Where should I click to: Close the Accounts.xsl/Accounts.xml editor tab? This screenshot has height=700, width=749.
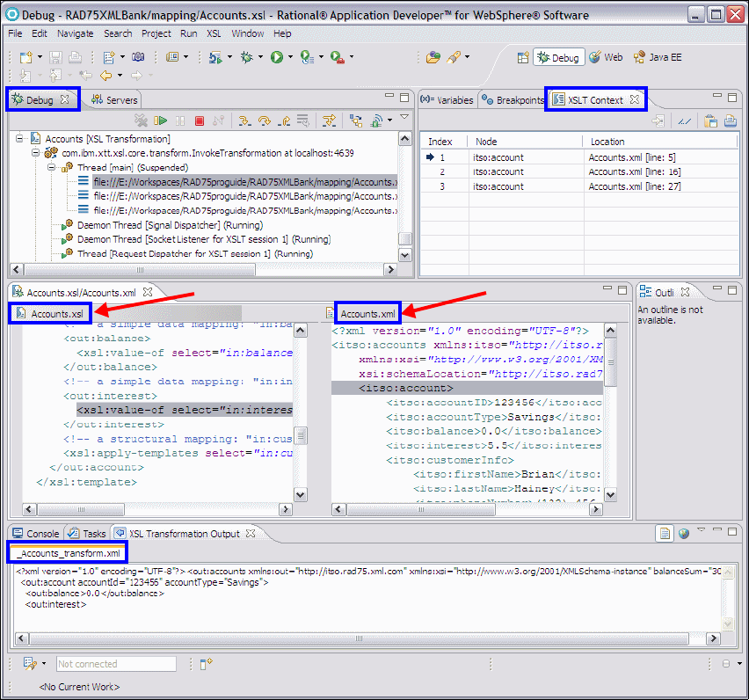(x=148, y=292)
